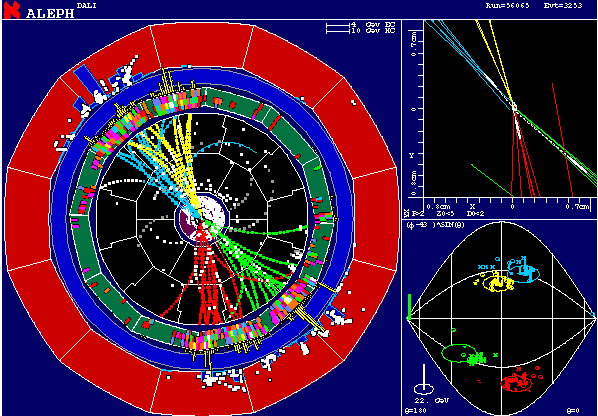Select the yellow jet ellipse in the angular plot
This screenshot has width=598, height=416.
point(498,283)
